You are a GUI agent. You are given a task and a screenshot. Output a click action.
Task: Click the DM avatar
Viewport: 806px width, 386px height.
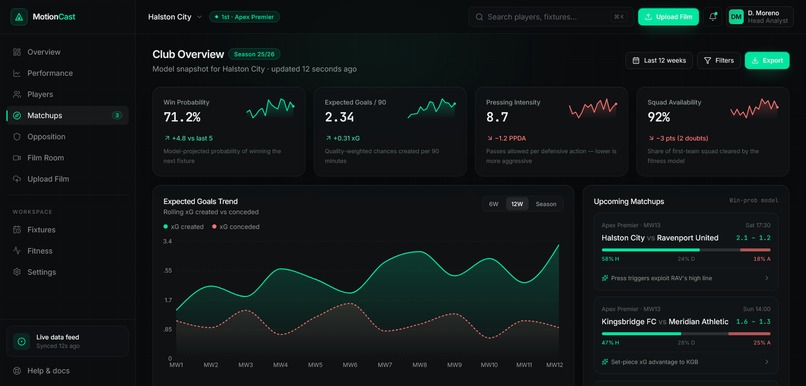point(736,17)
